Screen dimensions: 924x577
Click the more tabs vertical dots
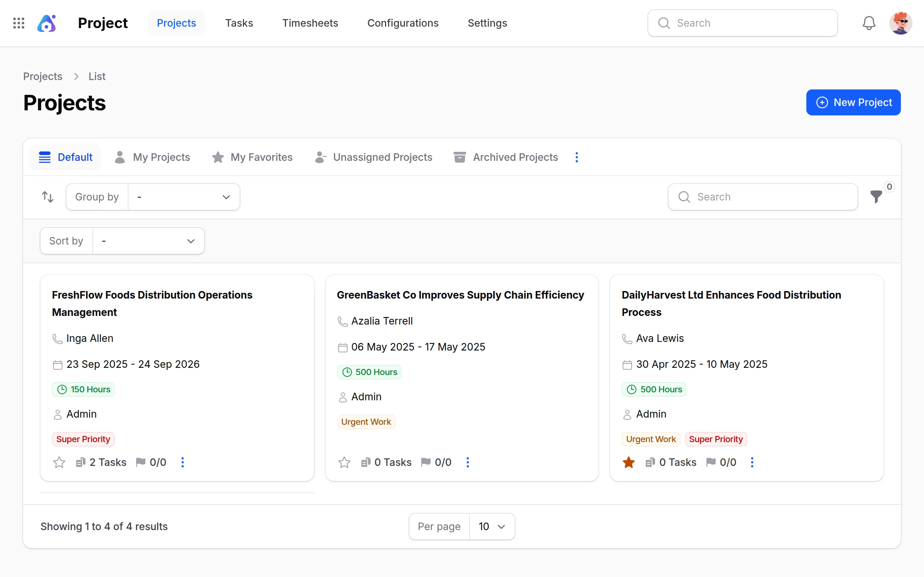click(576, 157)
